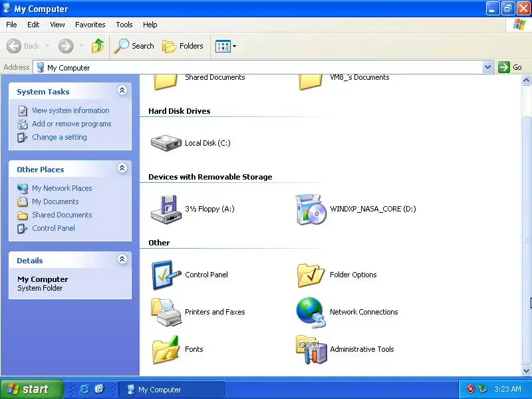Select the Network Connections globe icon
Screen dimensions: 532x399
tap(311, 313)
